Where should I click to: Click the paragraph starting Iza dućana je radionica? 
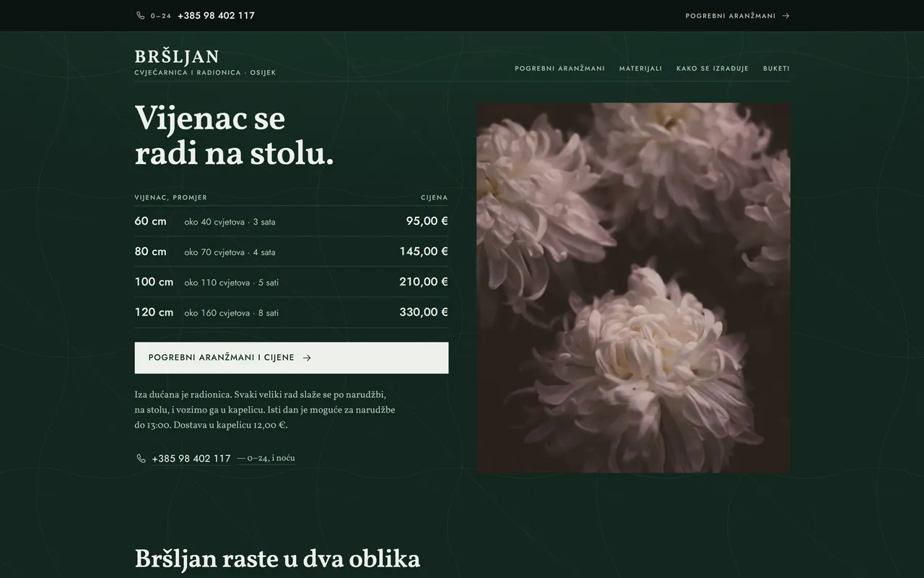(x=265, y=410)
